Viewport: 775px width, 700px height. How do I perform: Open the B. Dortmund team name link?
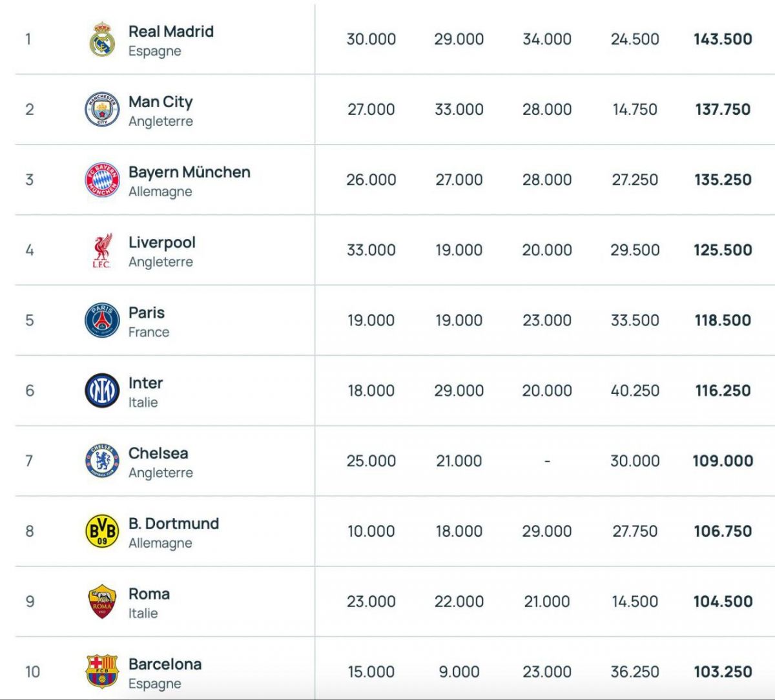[x=174, y=524]
